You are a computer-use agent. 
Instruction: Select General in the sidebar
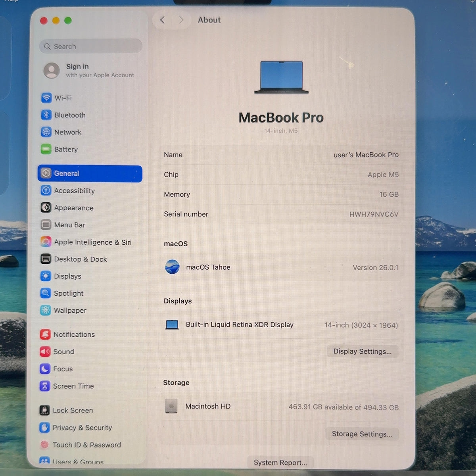[x=90, y=174]
